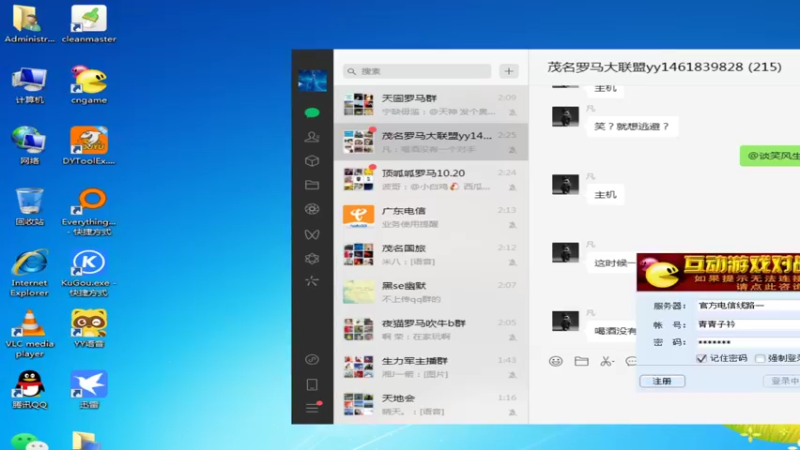This screenshot has height=450, width=800.
Task: Select the KuGou.exe music shortcut
Action: (x=89, y=272)
